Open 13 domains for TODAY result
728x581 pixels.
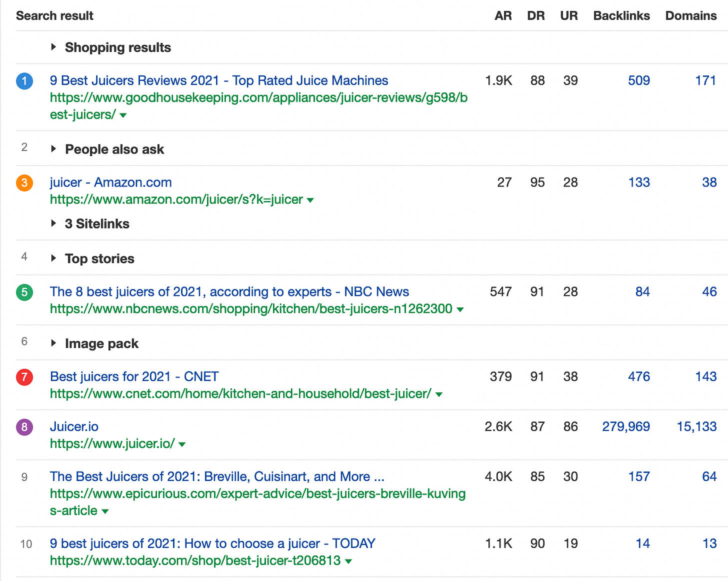tap(709, 543)
